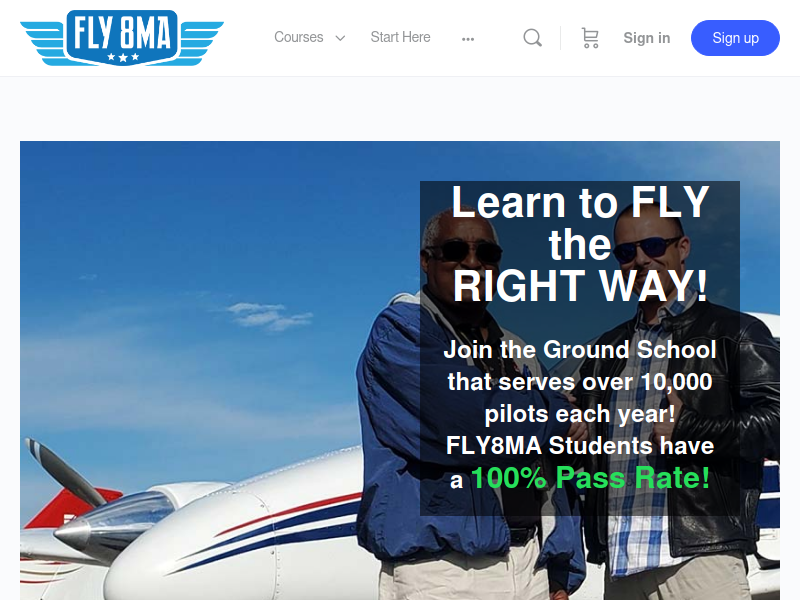Screen dimensions: 800x600
Task: Click the Sign in link
Action: click(x=646, y=38)
